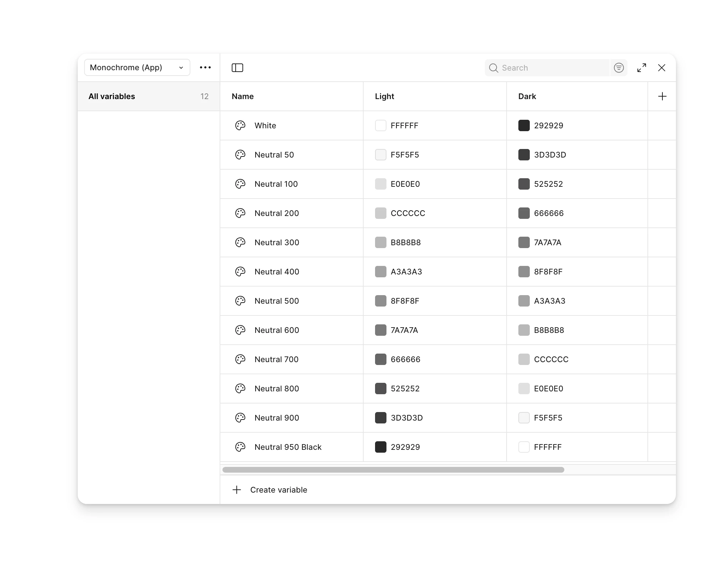The width and height of the screenshot is (728, 576).
Task: Select the All variables group
Action: point(112,96)
